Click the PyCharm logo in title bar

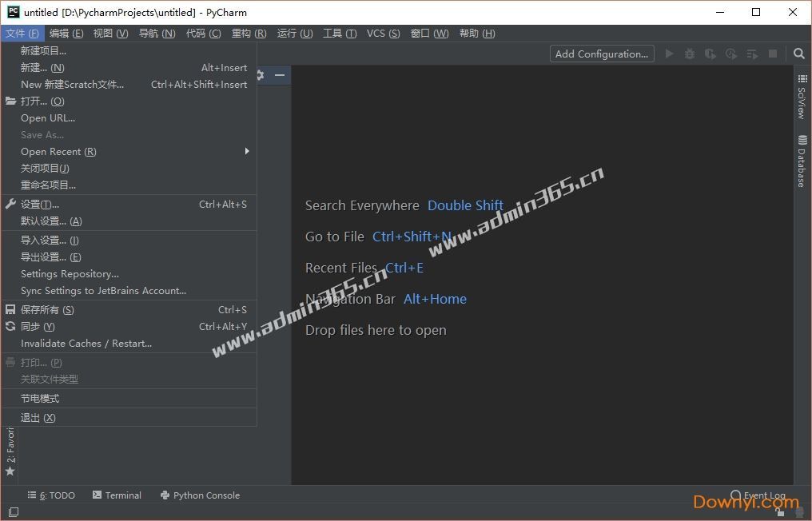(14, 12)
